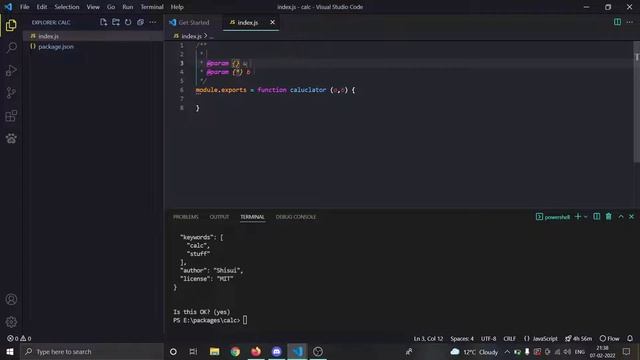Show errors and warnings in status bar
Viewport: 640px width, 360px height.
[x=19, y=338]
